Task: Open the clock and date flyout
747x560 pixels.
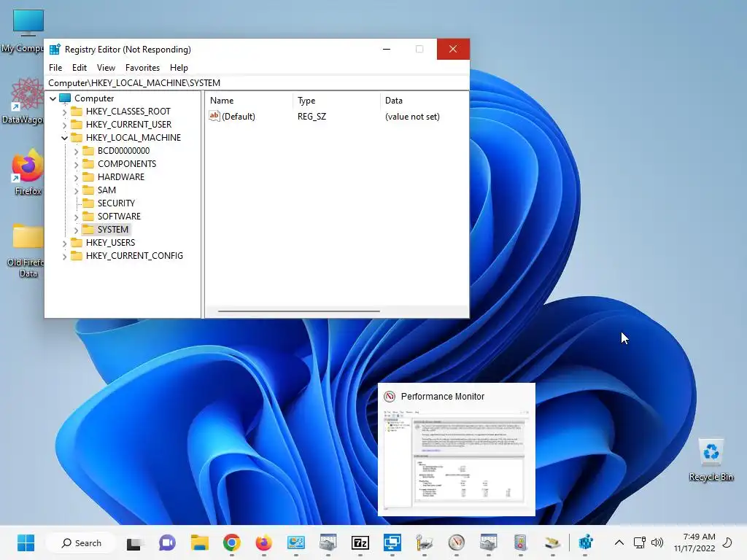Action: (x=694, y=542)
